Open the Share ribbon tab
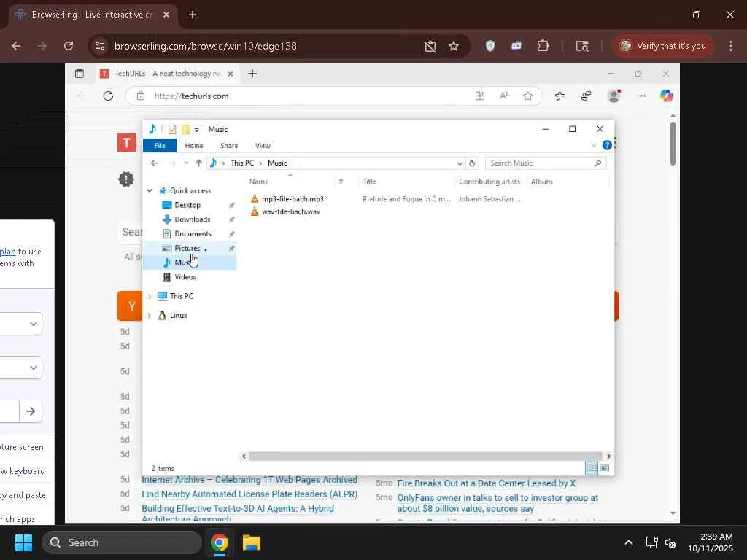Viewport: 747px width, 560px height. (229, 146)
